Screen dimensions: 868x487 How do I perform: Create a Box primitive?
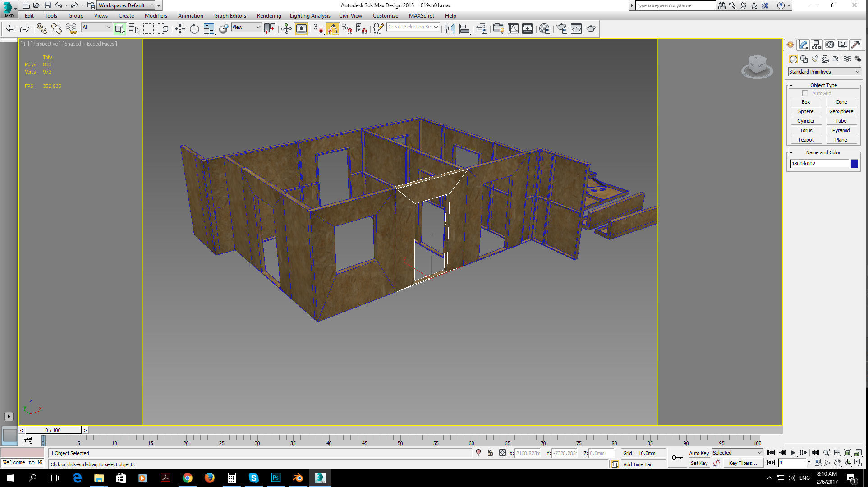click(806, 102)
